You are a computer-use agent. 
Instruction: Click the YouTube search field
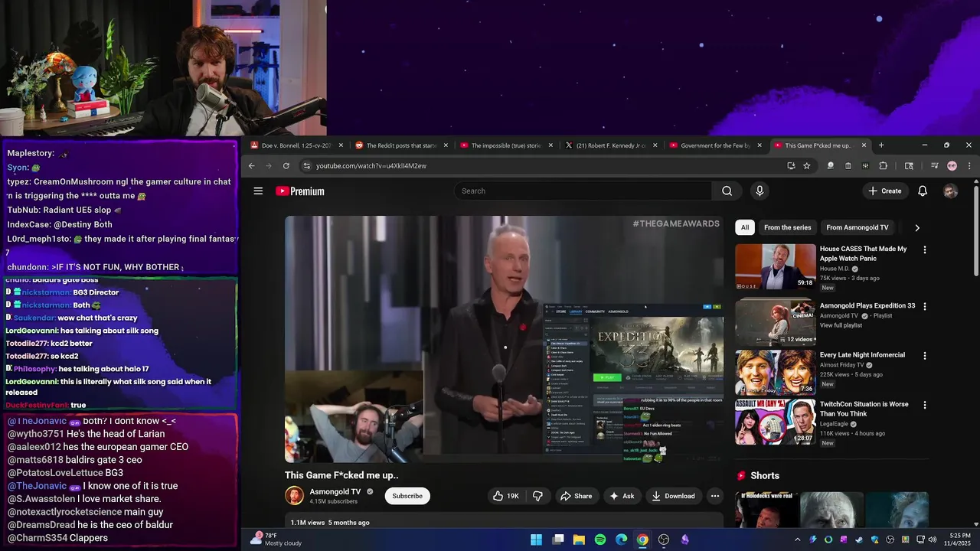[x=583, y=191]
